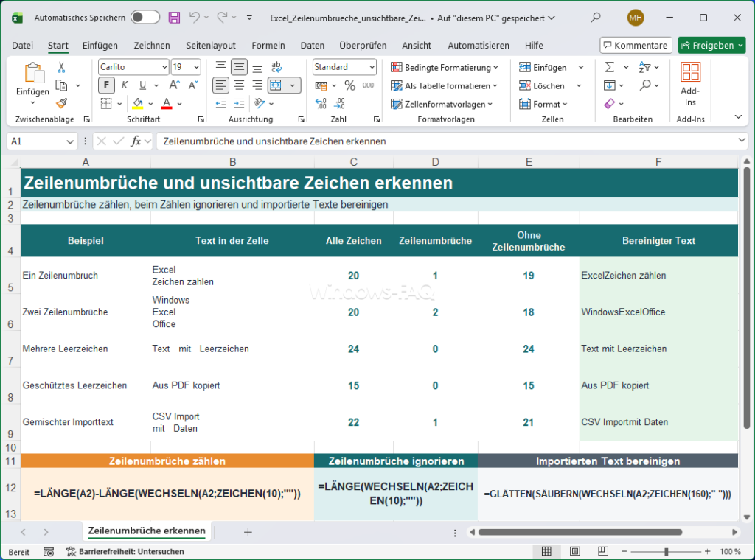The height and width of the screenshot is (560, 755).
Task: Toggle align text right
Action: [x=257, y=85]
